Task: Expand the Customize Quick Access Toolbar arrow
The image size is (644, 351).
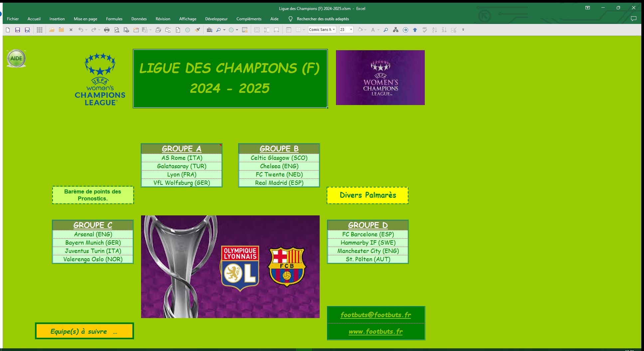Action: pyautogui.click(x=463, y=30)
